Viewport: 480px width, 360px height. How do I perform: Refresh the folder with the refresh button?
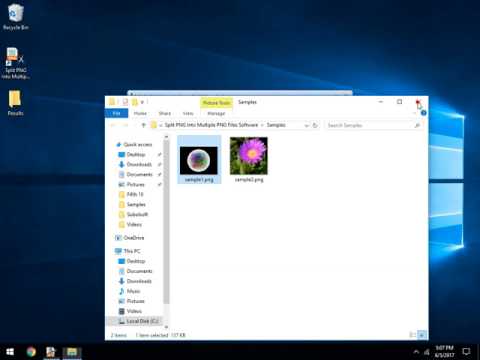[x=315, y=125]
